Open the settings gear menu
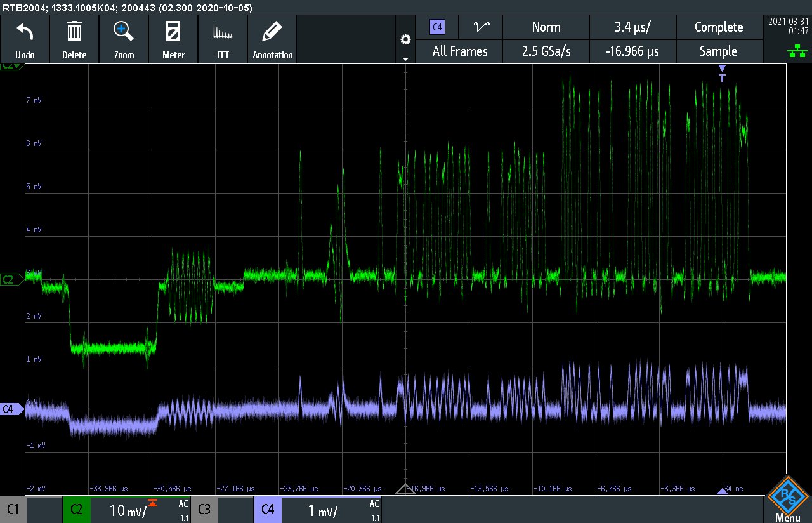The height and width of the screenshot is (523, 812). coord(405,40)
